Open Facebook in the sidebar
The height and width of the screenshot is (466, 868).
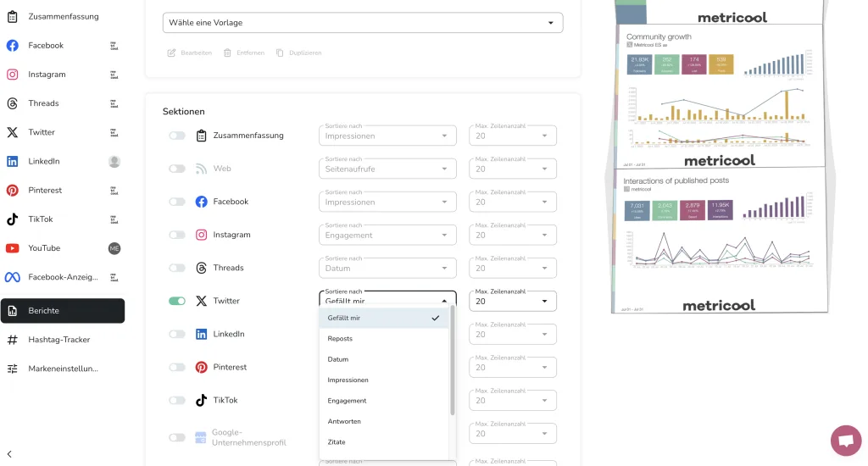pyautogui.click(x=46, y=46)
